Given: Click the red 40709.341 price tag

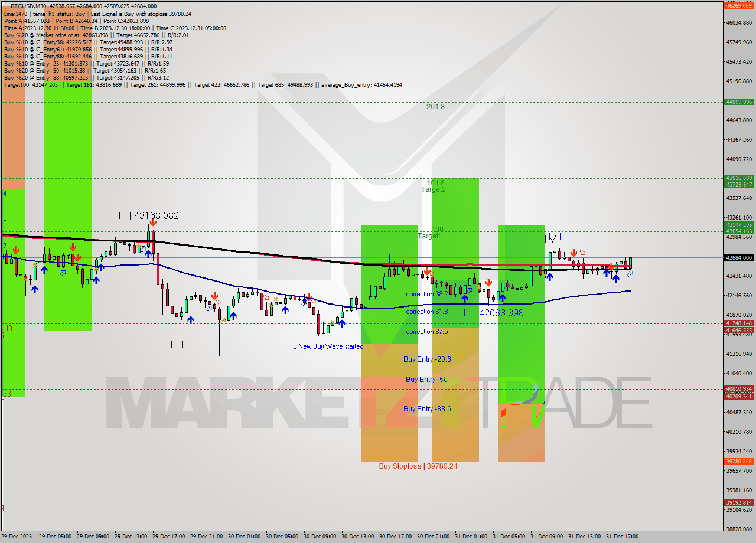Looking at the screenshot, I should coord(739,396).
